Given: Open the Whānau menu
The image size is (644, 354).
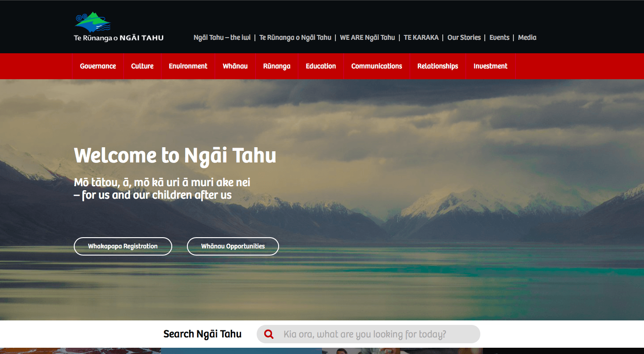Looking at the screenshot, I should pos(235,66).
